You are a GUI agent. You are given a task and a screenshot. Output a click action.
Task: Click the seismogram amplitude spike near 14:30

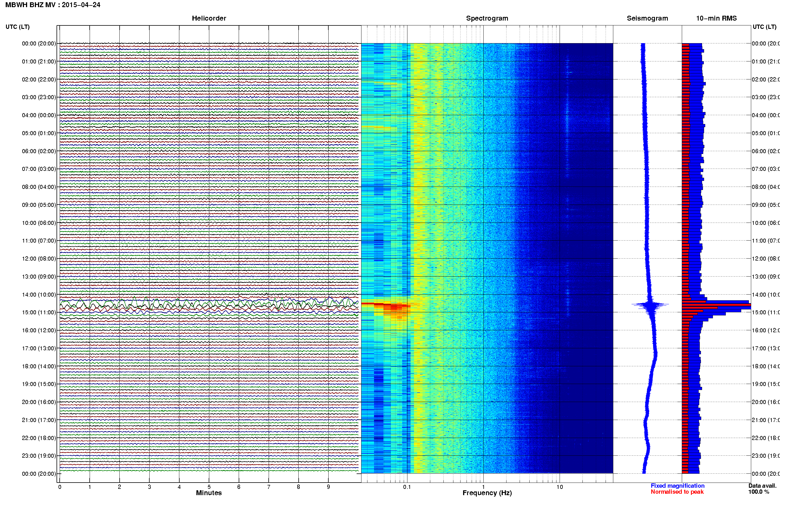pyautogui.click(x=650, y=305)
